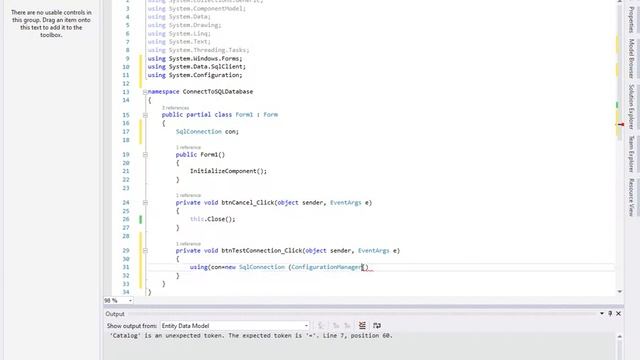
Task: Click Find Message in Code output icon
Action: 321,325
